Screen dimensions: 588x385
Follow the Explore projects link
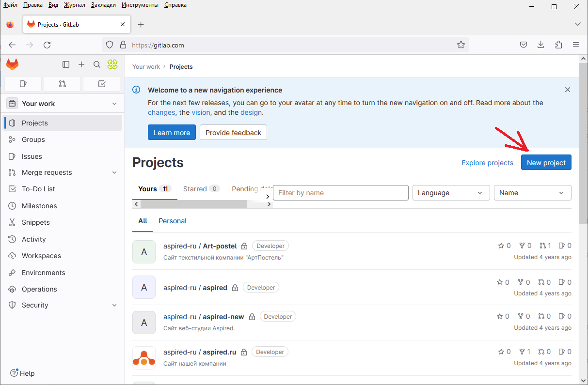click(x=487, y=163)
